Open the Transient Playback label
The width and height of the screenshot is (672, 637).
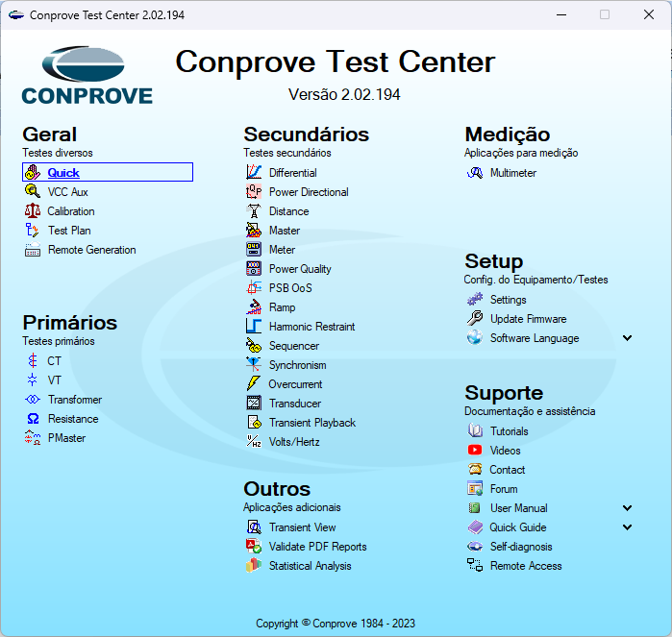point(312,423)
